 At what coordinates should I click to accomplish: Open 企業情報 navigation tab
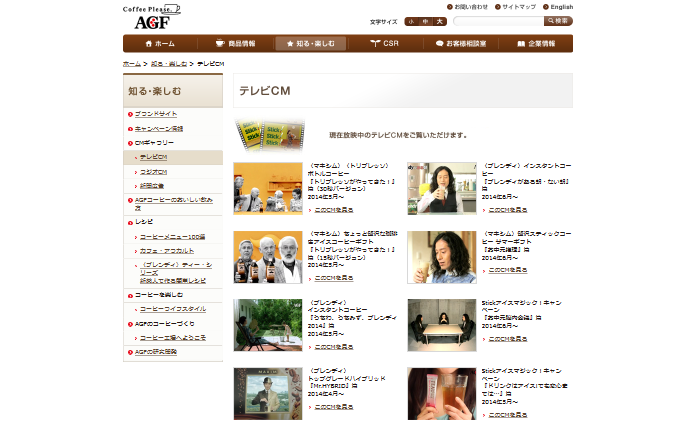coord(536,43)
